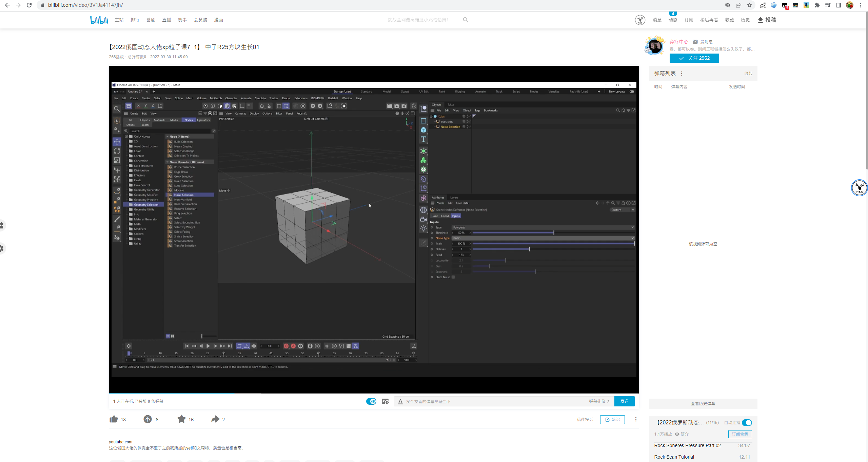Open the 直播 navigation item
Screen dimensions: 868x462
[166, 20]
